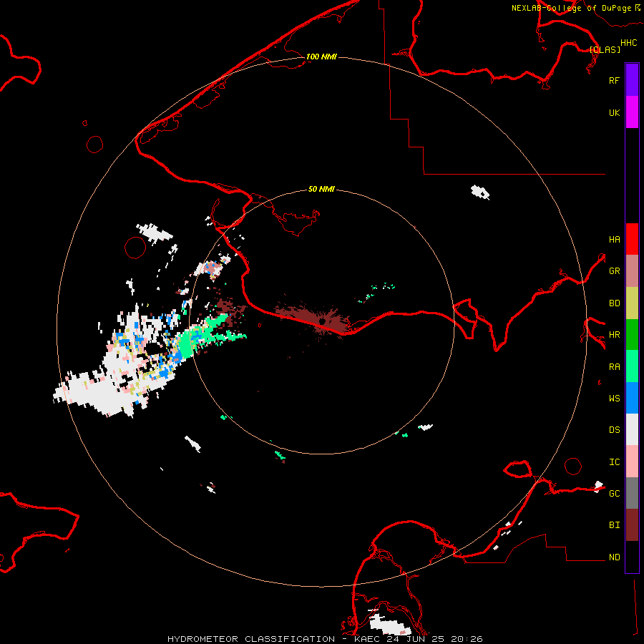Click the UK magenta legend swatch
Screen dimensions: 644x644
coord(632,112)
